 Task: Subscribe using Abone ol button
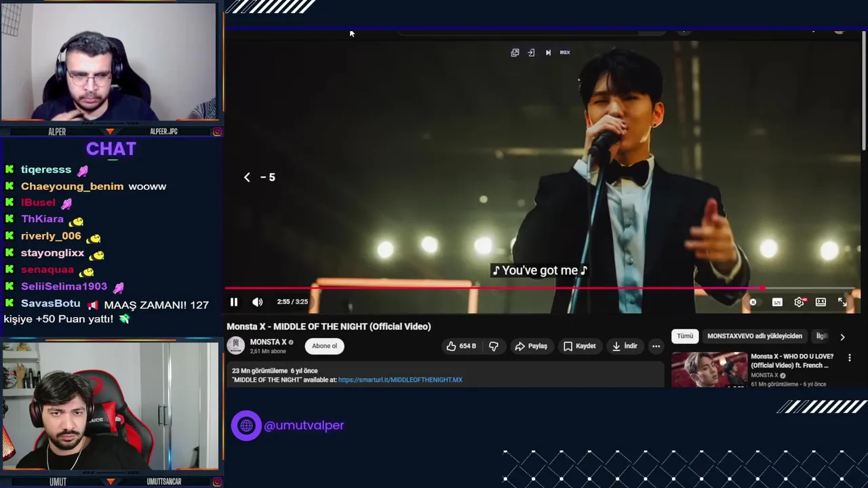click(x=324, y=346)
